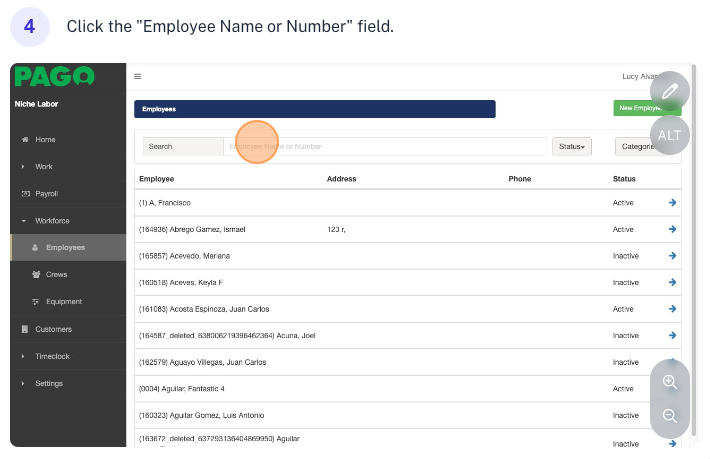Click the zoom in magnifier icon
The width and height of the screenshot is (710, 459).
pos(670,382)
